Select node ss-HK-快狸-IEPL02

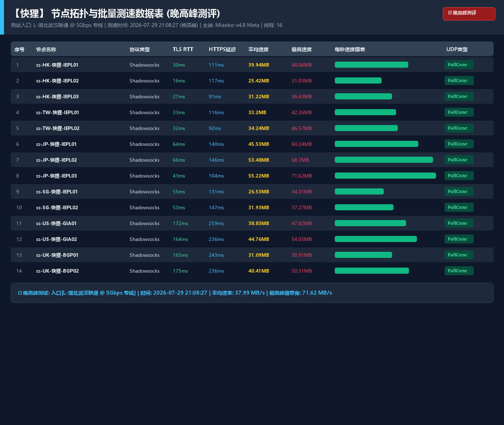coord(57,81)
